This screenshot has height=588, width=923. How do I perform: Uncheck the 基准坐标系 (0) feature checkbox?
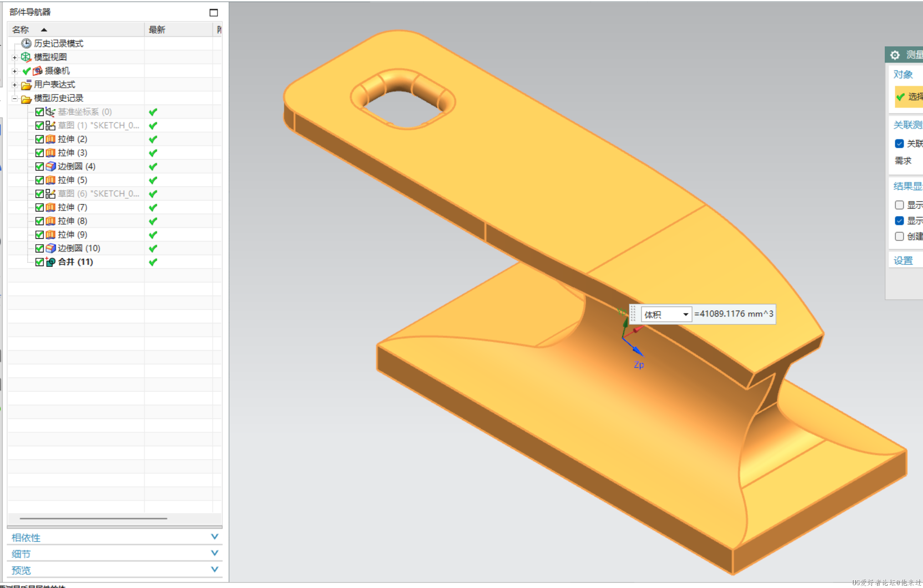40,112
